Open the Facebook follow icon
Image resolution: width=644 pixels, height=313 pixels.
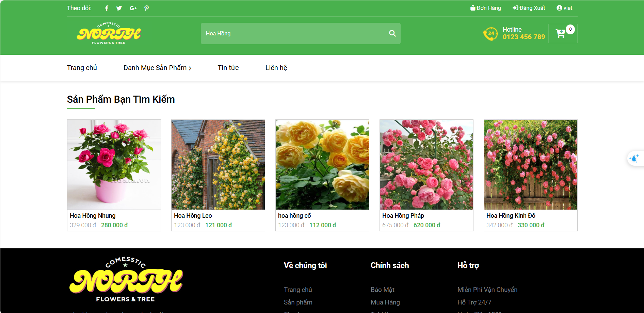click(107, 8)
